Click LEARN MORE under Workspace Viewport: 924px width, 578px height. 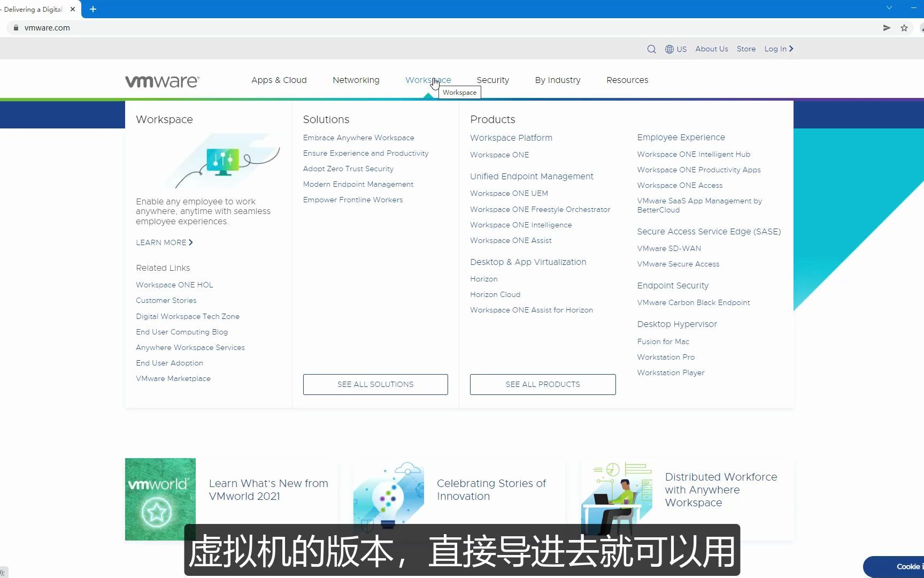[164, 242]
